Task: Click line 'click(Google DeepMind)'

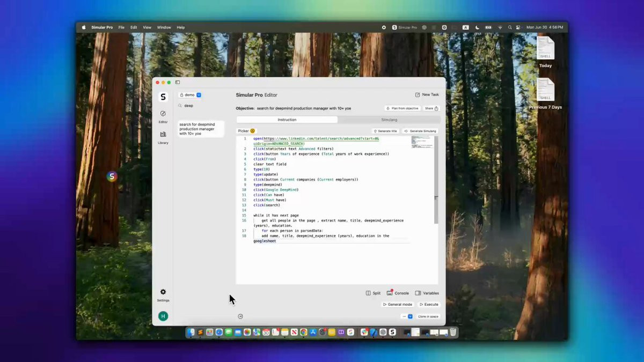Action: click(276, 190)
